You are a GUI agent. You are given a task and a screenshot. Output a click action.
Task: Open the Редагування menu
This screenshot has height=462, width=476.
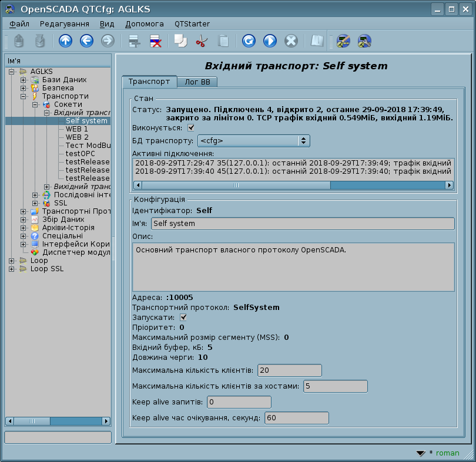coord(65,24)
